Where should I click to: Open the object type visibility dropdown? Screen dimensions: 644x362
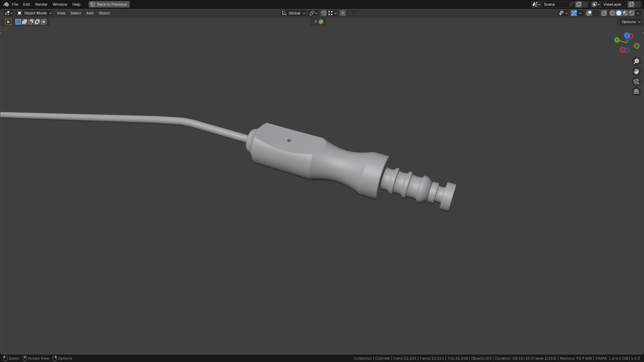click(x=563, y=13)
